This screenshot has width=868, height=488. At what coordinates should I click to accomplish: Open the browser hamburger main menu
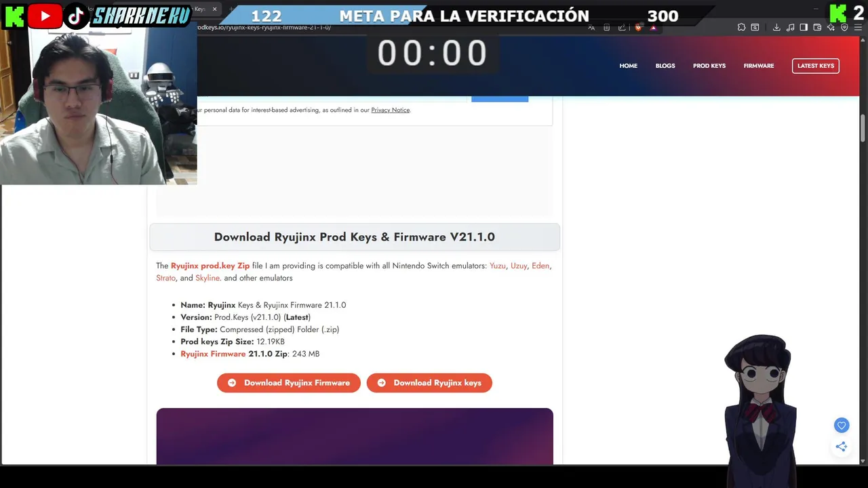(858, 28)
